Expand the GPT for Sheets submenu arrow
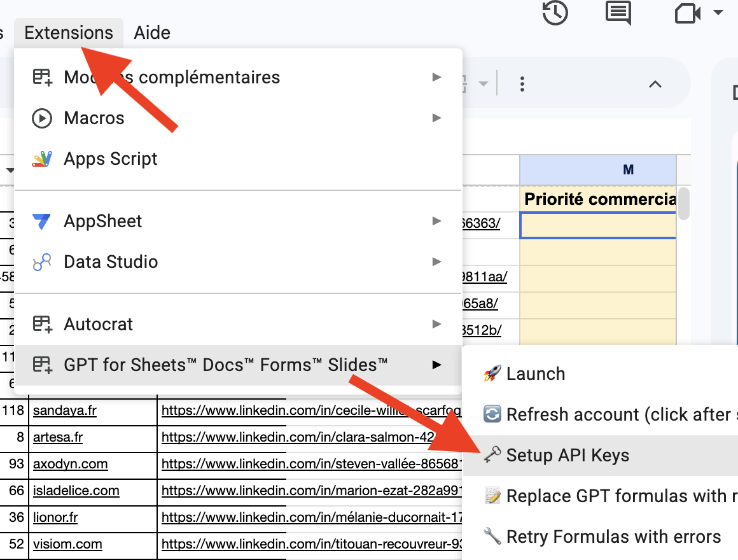 [x=437, y=365]
